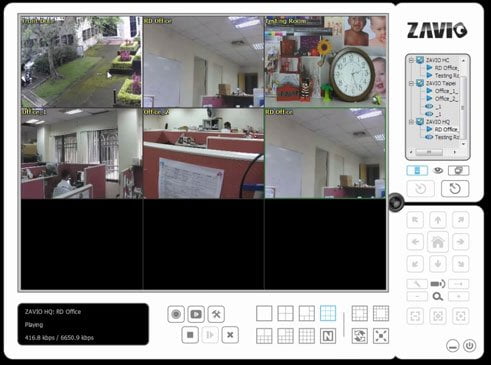
Task: Click the bracket-frame button with a circle inside
Action: (438, 316)
